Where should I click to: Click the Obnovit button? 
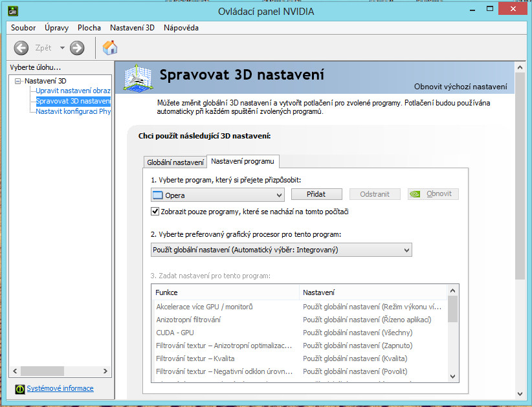pyautogui.click(x=433, y=194)
